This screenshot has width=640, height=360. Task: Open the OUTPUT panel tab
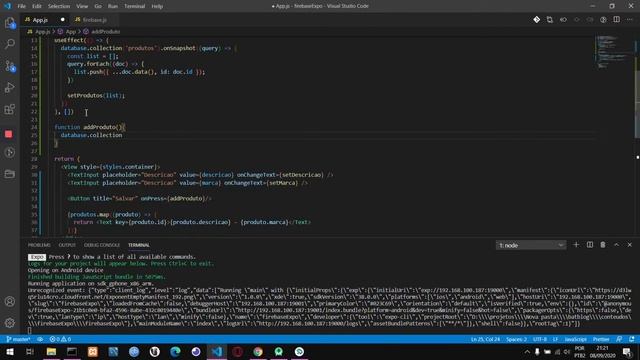(67, 245)
